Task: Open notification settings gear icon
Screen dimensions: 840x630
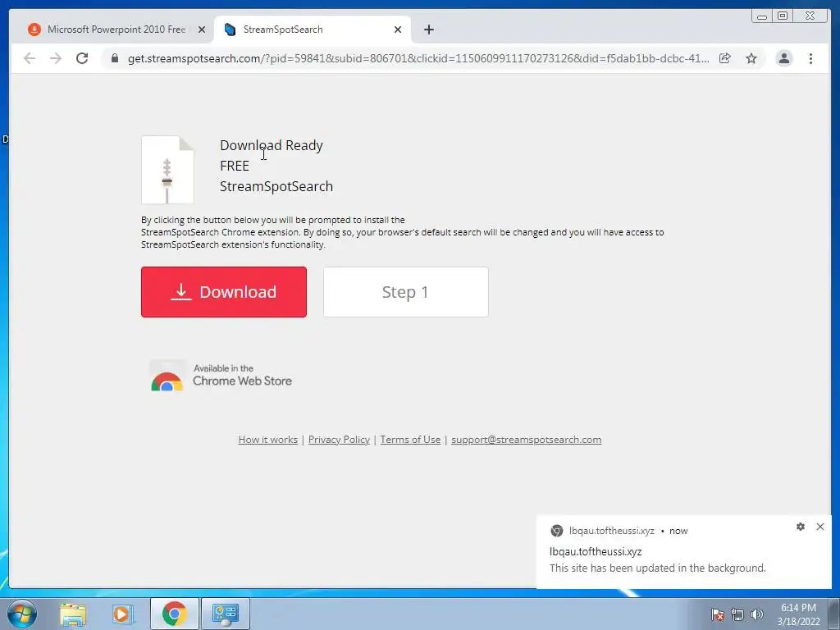Action: [x=801, y=527]
